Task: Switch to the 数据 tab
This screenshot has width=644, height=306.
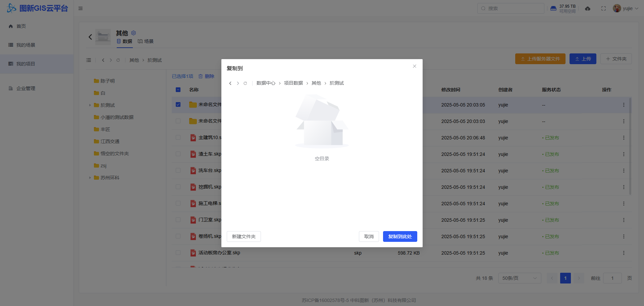Action: point(124,41)
